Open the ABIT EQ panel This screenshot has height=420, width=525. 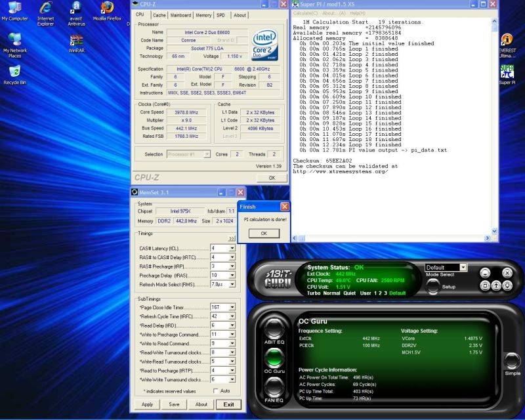(274, 329)
